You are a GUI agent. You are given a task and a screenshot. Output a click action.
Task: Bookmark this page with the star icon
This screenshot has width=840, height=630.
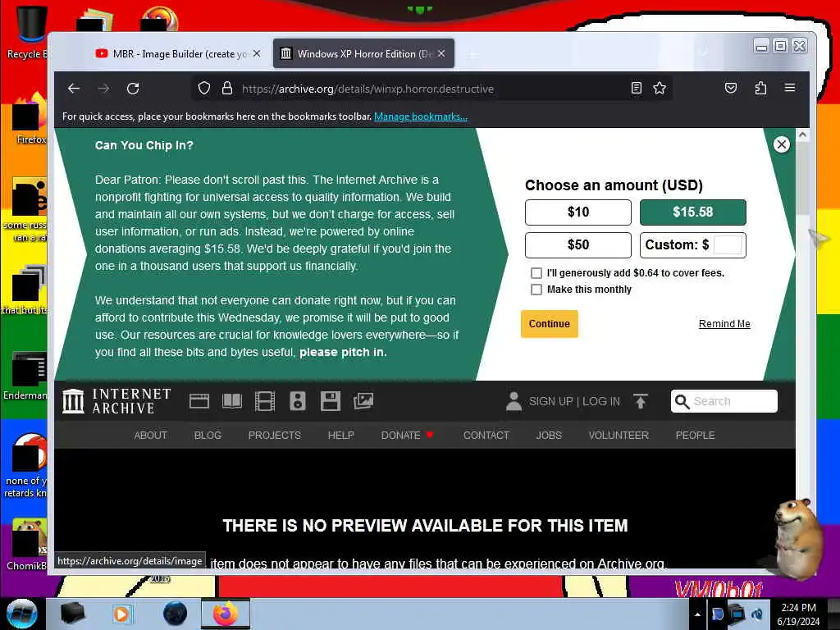660,88
